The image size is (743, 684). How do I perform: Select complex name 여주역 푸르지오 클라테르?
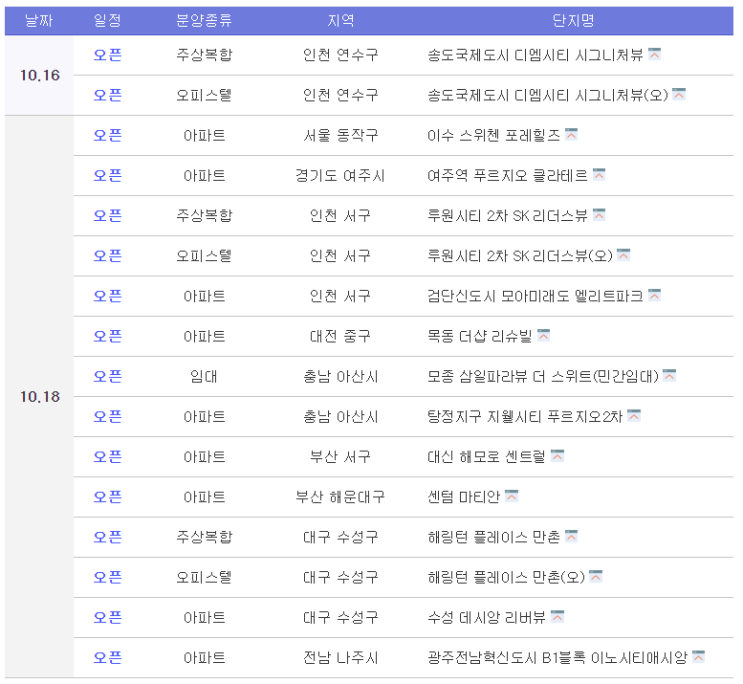(507, 175)
